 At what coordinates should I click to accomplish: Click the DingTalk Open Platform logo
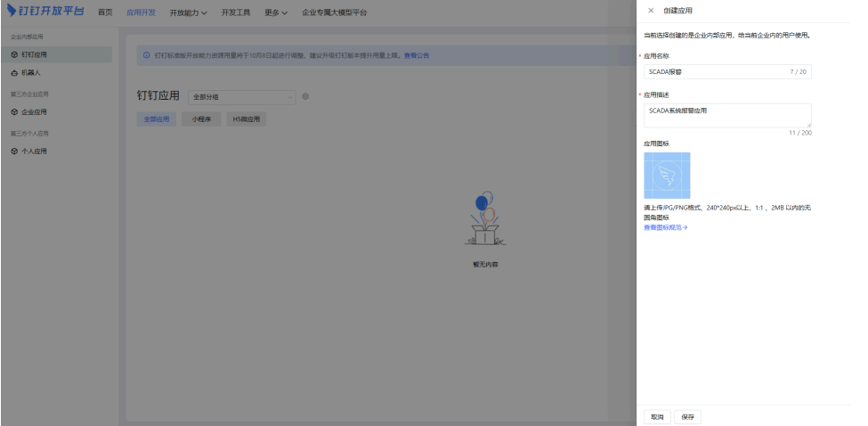point(45,11)
